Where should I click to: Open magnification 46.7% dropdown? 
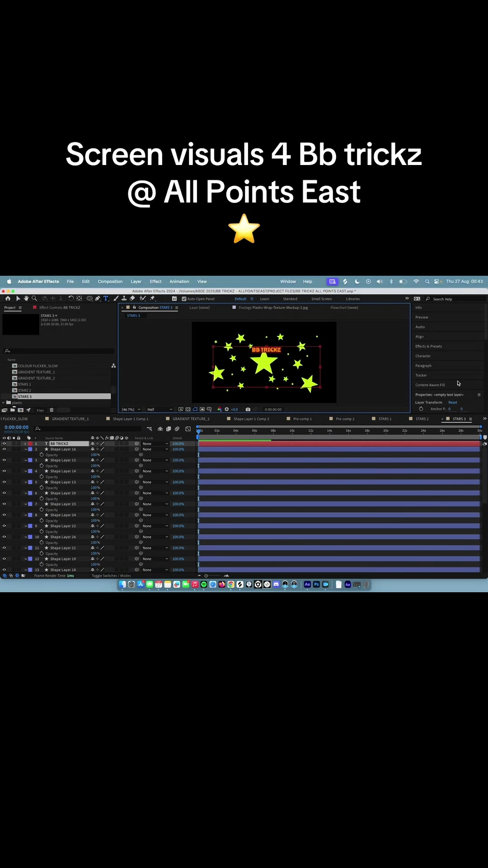tap(131, 410)
